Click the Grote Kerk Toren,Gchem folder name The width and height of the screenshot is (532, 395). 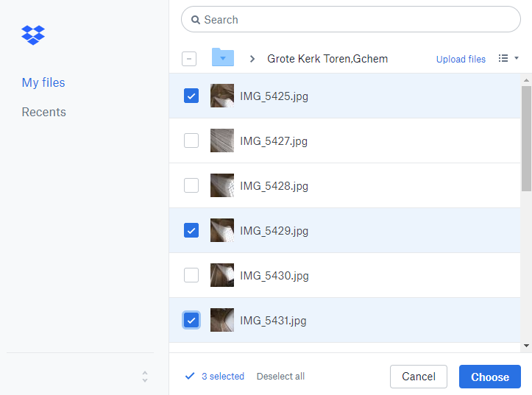[327, 59]
